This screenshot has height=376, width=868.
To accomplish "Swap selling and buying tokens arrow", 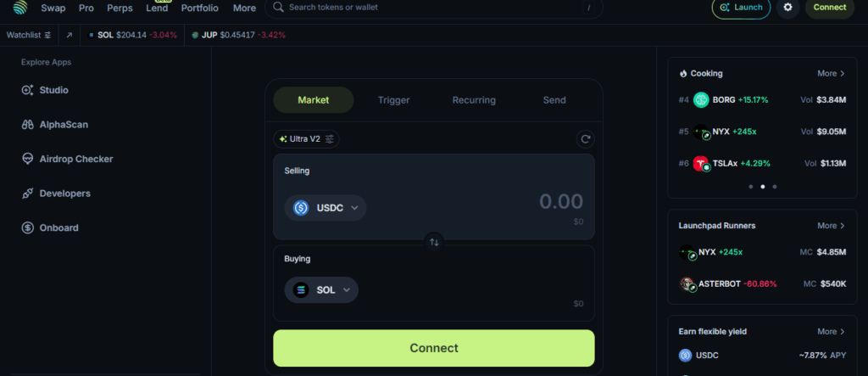I will 434,242.
